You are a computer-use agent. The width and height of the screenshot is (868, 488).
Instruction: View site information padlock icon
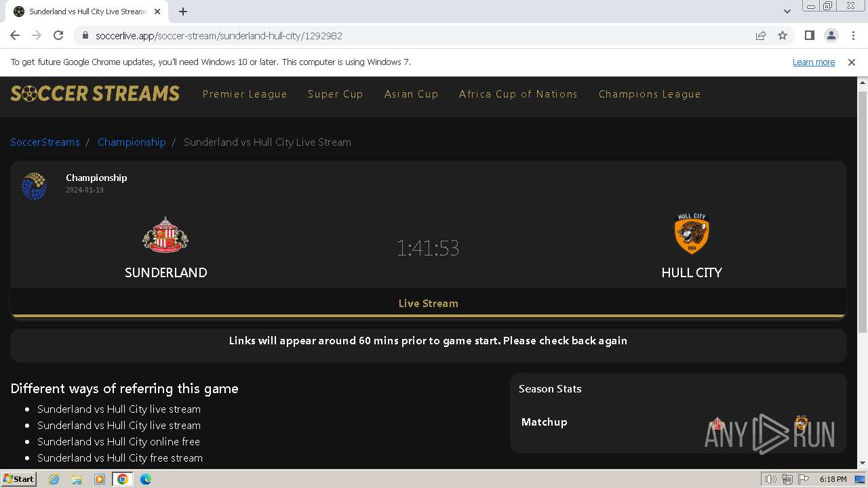(85, 36)
